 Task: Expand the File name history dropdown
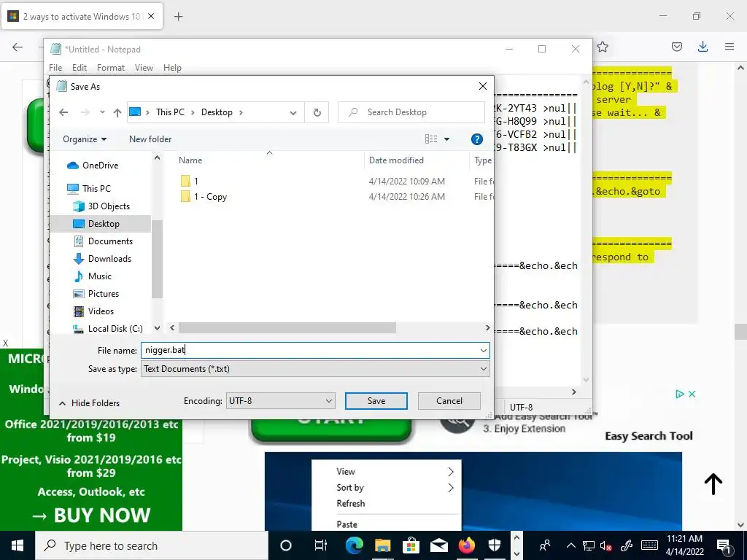pos(484,351)
